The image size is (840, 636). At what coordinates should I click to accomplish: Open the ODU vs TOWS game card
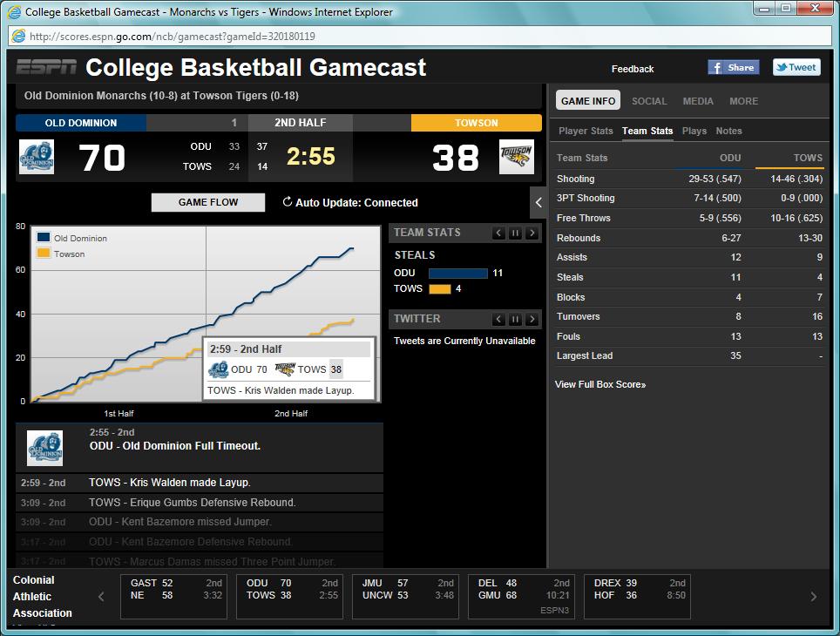coord(290,596)
